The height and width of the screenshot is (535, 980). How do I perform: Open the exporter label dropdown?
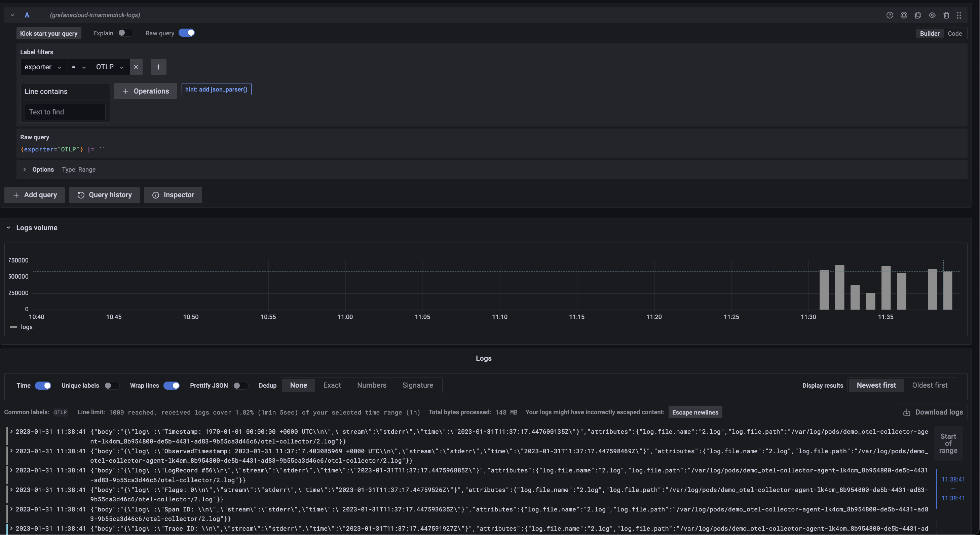pos(44,67)
